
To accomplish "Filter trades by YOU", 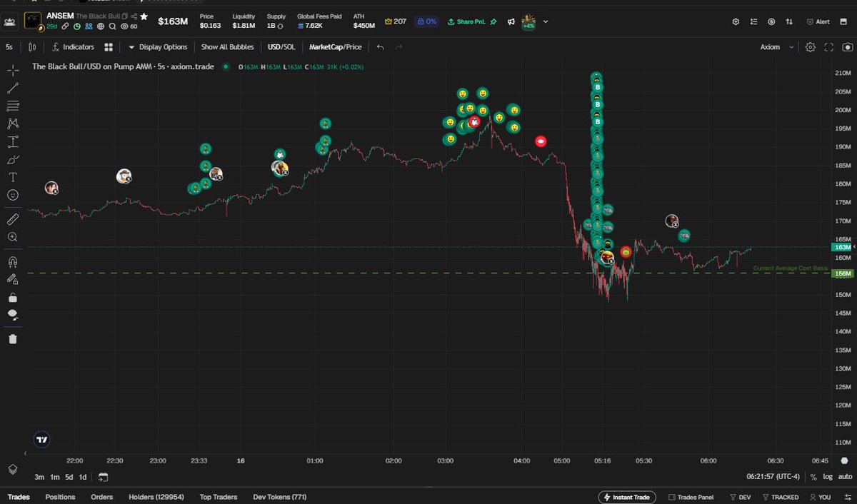I will tap(821, 497).
